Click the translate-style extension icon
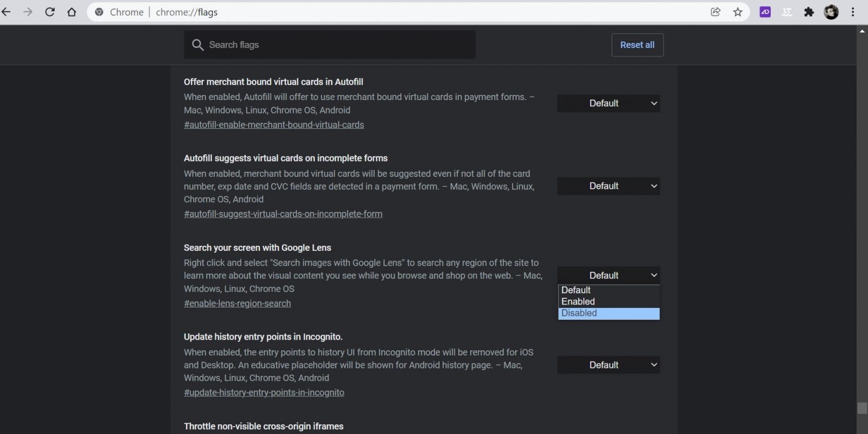 click(787, 12)
